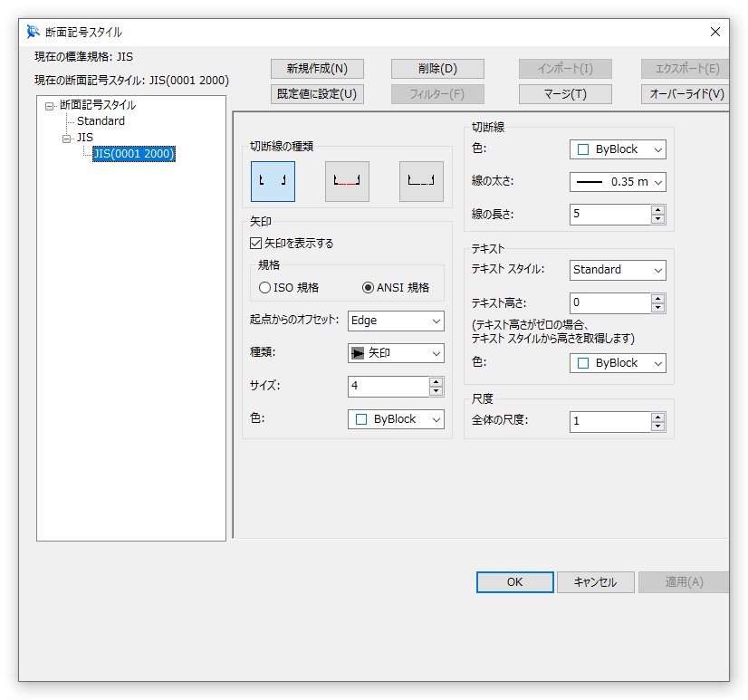Open the cutting line 色 ByBlock color picker
The height and width of the screenshot is (700, 748).
tap(618, 149)
